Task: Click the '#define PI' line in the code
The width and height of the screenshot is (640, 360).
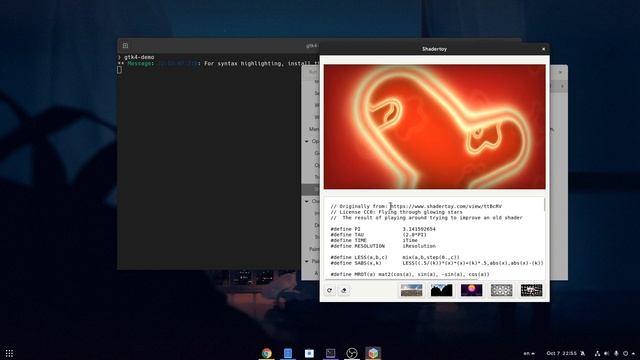Action: point(383,229)
